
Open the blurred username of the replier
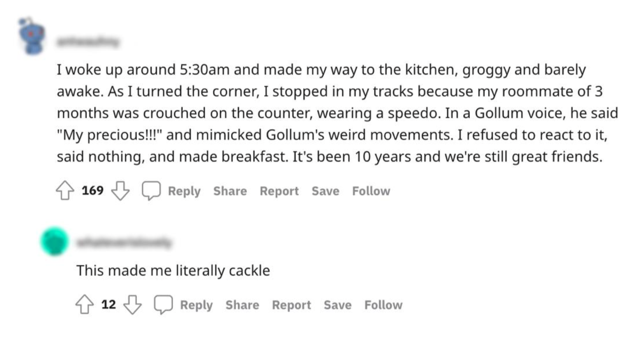(124, 243)
